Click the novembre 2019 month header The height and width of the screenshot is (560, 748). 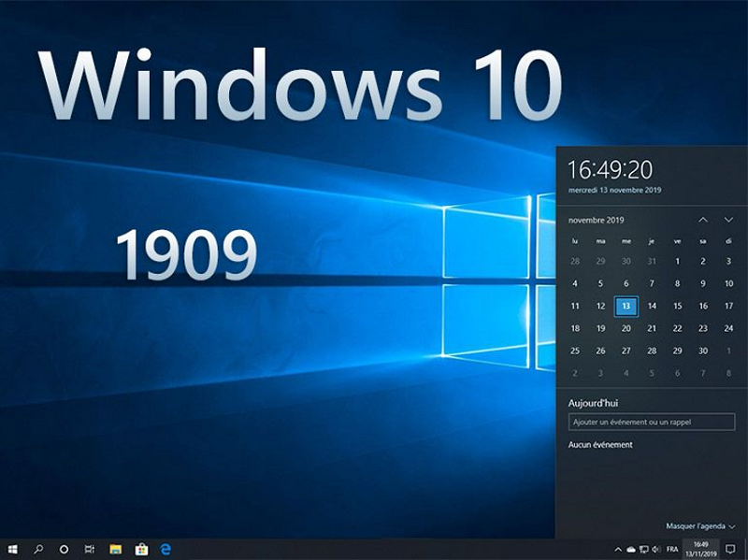597,220
